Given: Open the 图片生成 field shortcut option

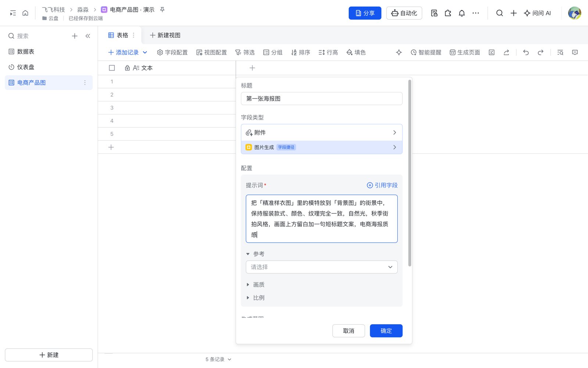Looking at the screenshot, I should point(322,147).
